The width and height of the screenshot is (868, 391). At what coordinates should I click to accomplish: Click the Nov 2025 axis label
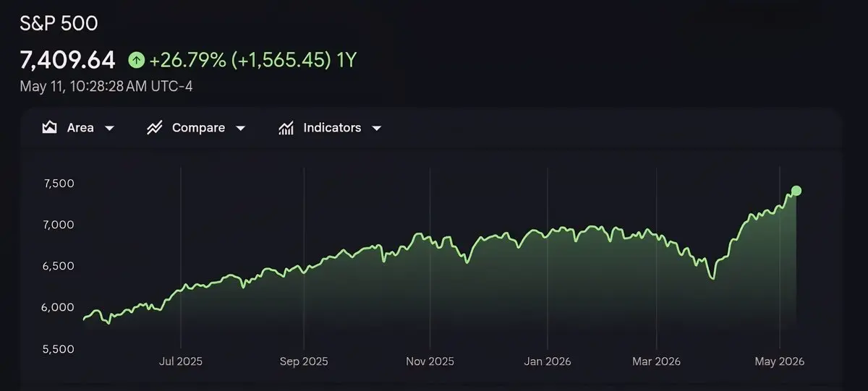pos(430,361)
